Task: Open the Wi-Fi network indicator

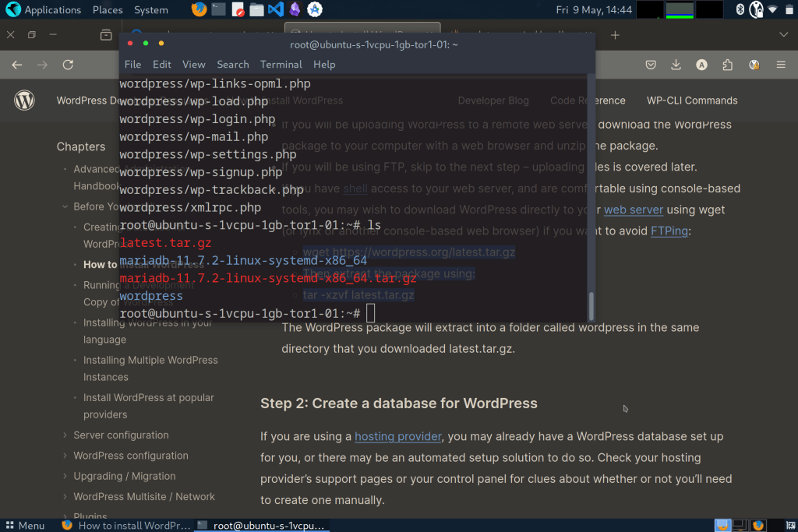Action: (772, 9)
